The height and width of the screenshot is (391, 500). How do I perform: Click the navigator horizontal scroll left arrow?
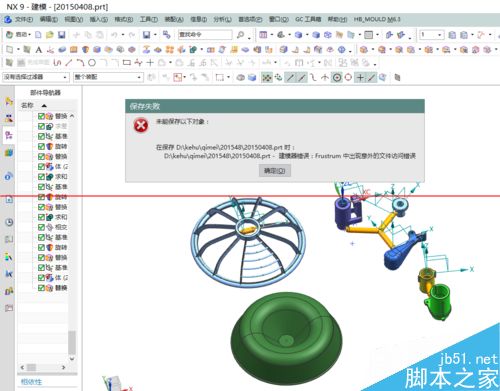click(22, 367)
